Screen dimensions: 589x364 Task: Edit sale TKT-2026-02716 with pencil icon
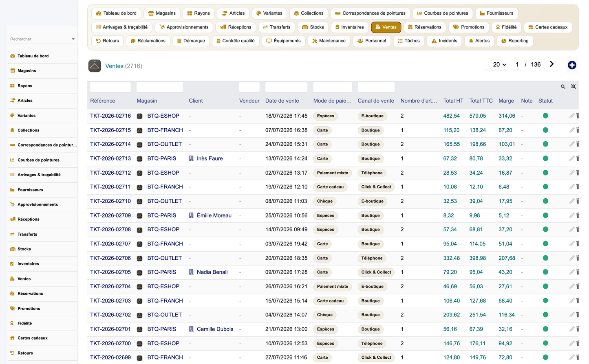pyautogui.click(x=572, y=116)
